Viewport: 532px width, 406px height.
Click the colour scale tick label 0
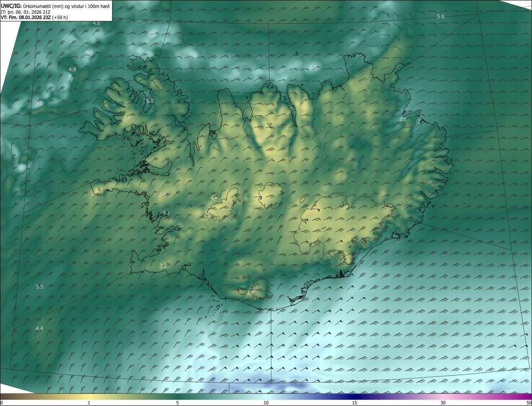click(2, 403)
